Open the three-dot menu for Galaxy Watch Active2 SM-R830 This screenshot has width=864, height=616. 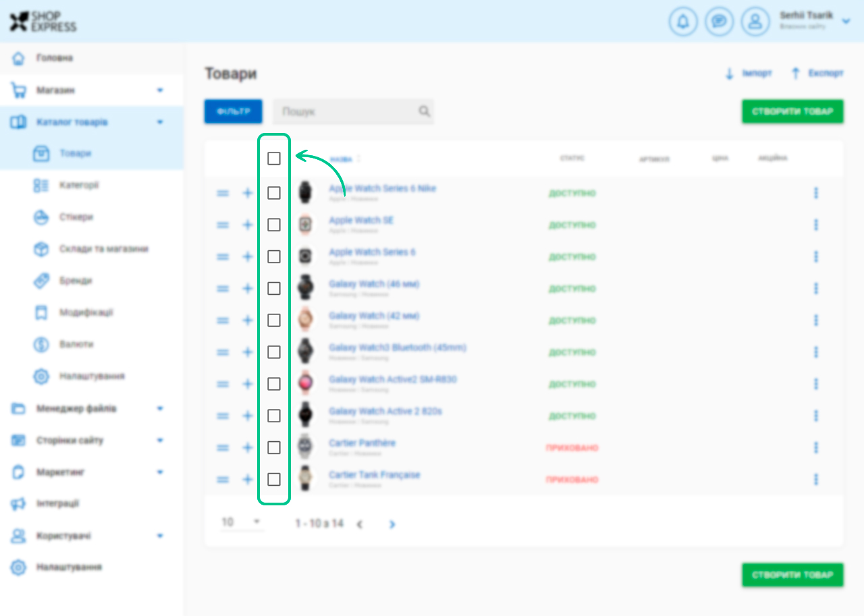click(x=816, y=384)
